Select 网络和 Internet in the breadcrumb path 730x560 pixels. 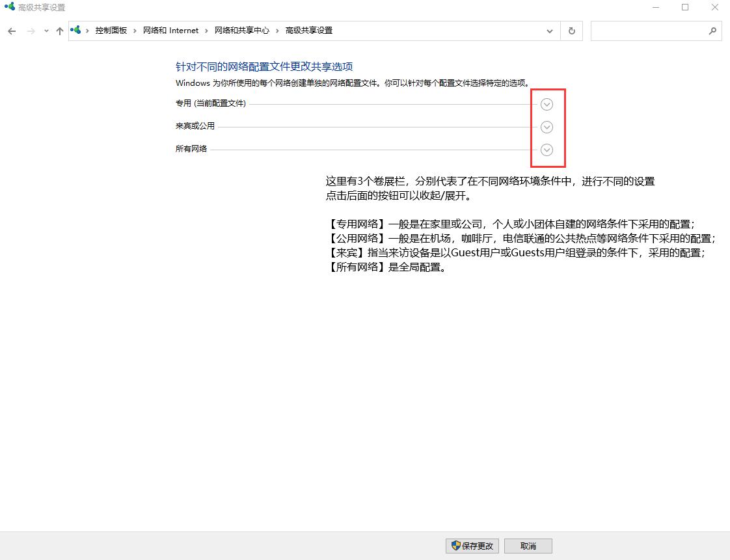click(171, 30)
